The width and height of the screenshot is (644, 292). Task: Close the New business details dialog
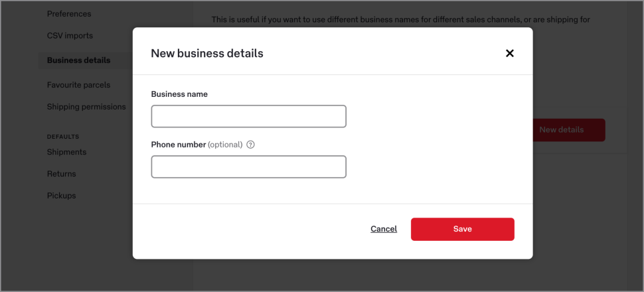[x=510, y=53]
